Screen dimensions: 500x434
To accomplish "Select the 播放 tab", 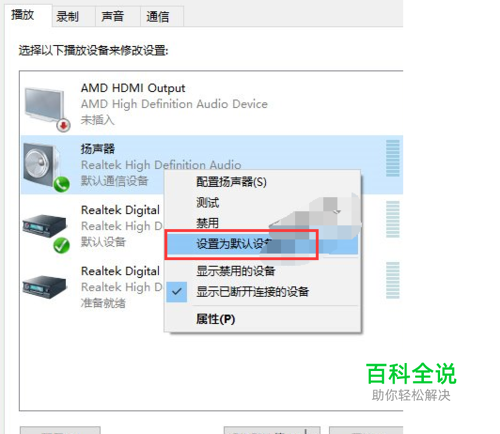I will (23, 15).
